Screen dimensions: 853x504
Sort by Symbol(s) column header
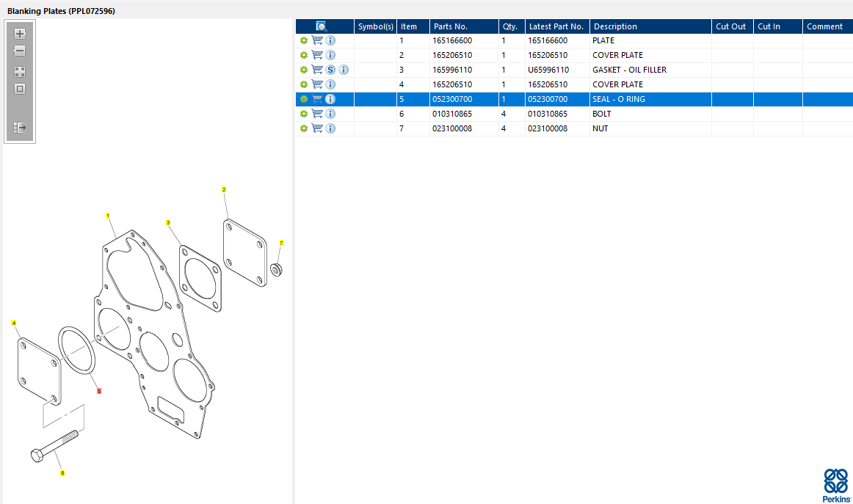(x=375, y=26)
